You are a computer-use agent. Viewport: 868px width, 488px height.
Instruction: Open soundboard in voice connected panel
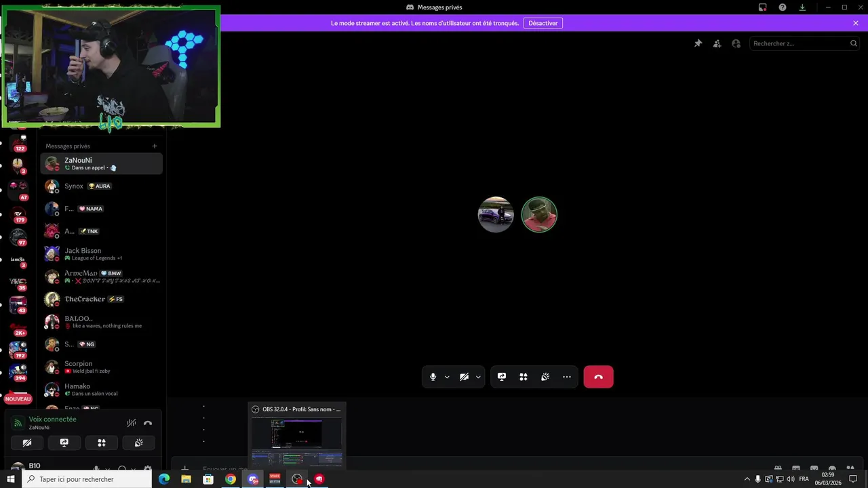pyautogui.click(x=139, y=443)
